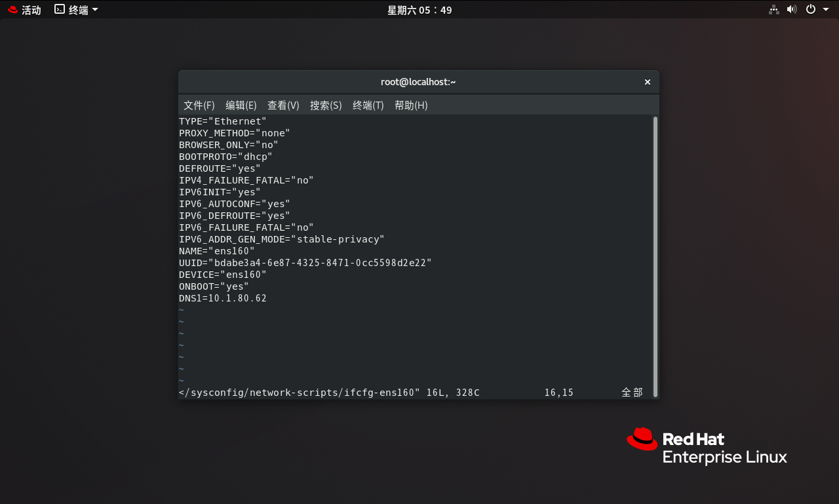Click the ONBOOT="yes" line
The image size is (839, 504).
pyautogui.click(x=214, y=286)
